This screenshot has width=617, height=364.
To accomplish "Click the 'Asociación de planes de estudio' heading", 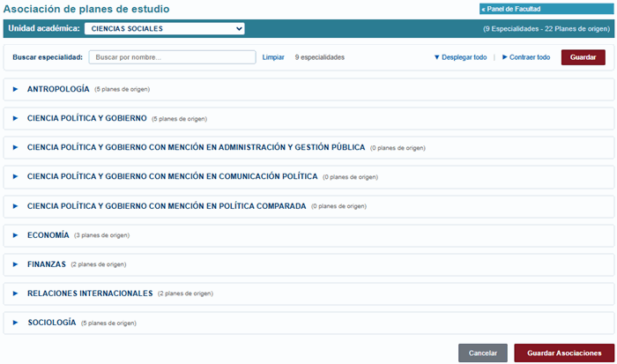I will point(86,9).
